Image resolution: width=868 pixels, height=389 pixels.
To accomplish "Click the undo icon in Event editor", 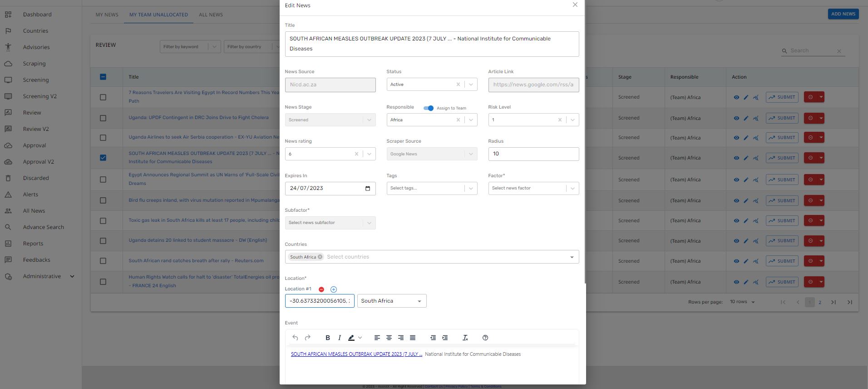I will (x=295, y=338).
